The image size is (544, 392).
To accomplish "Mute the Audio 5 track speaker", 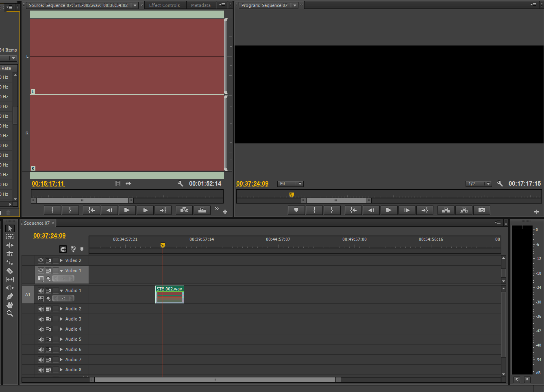I will click(41, 340).
